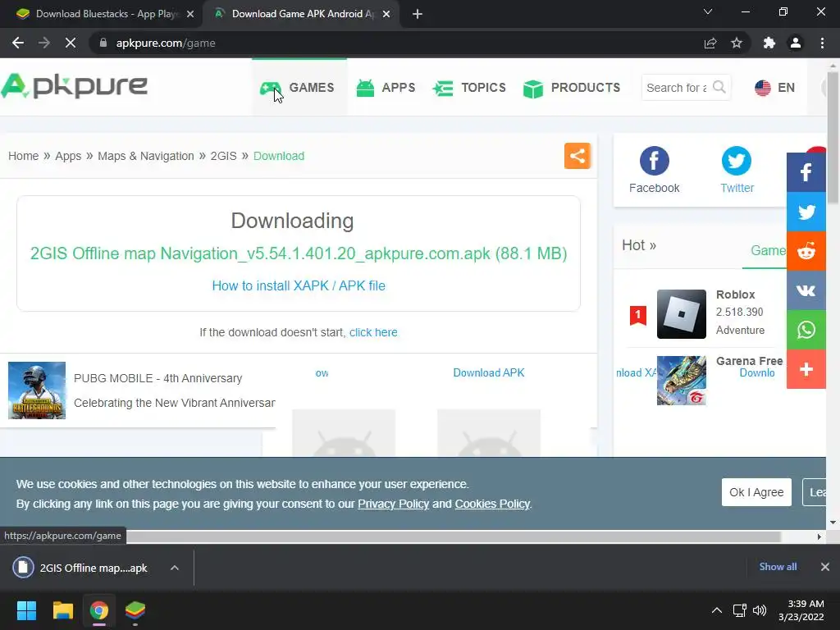Image resolution: width=840 pixels, height=630 pixels.
Task: Click the Ok I Agree cookie button
Action: 756,492
